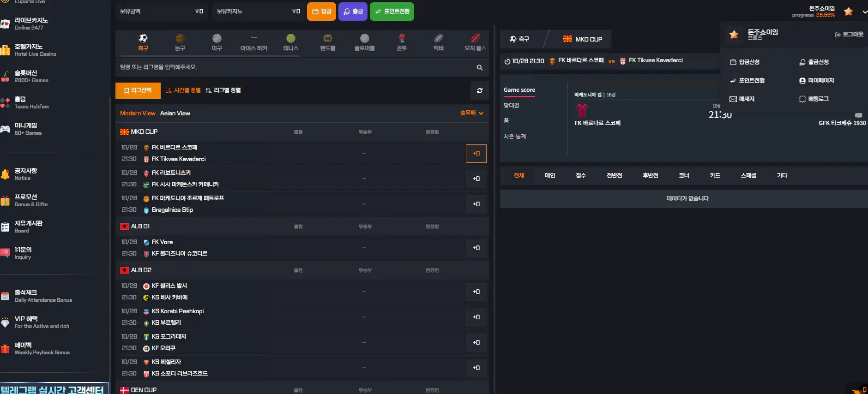Switch to Modern View
The image size is (868, 394).
[x=138, y=113]
